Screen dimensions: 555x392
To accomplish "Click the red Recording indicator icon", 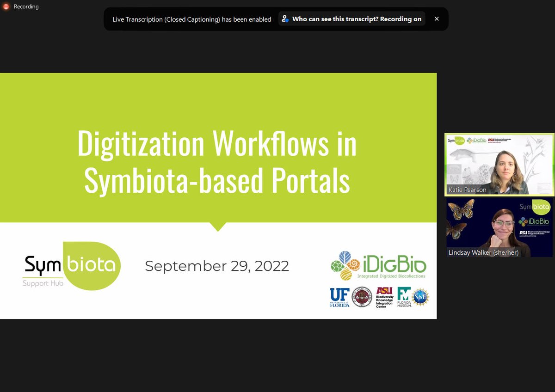I will pyautogui.click(x=6, y=6).
